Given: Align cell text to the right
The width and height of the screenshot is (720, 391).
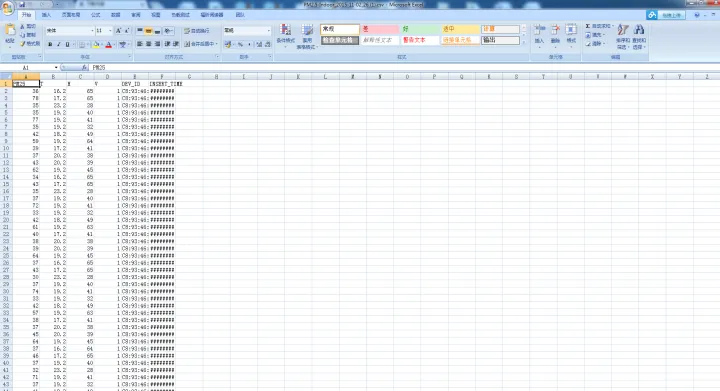Looking at the screenshot, I should pos(157,44).
